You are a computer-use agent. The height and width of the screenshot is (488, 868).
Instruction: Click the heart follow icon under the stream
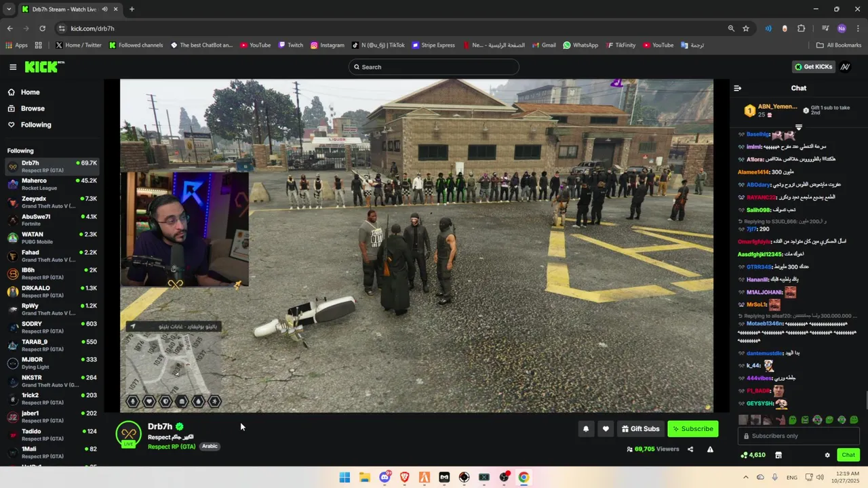click(x=606, y=429)
